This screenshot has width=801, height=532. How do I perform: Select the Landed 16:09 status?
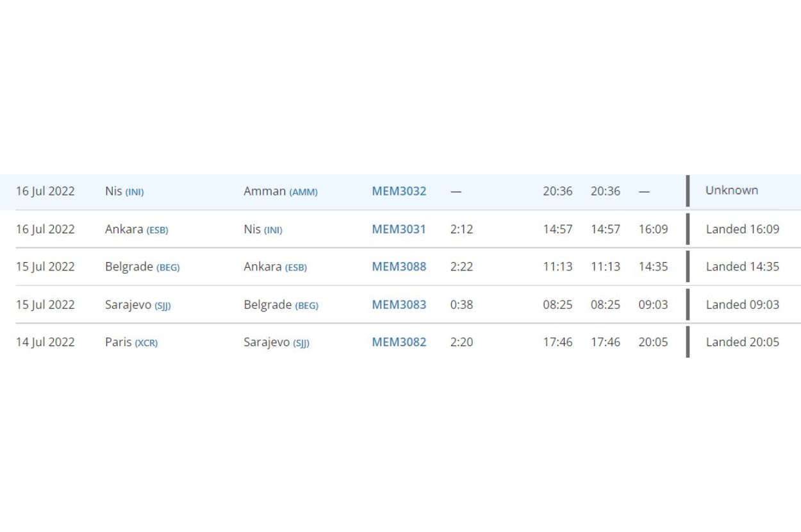742,229
